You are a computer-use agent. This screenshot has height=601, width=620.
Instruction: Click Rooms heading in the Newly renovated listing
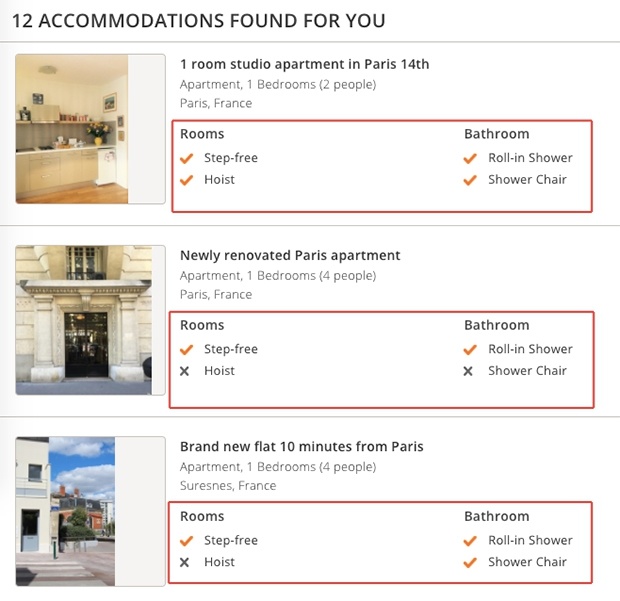click(202, 325)
